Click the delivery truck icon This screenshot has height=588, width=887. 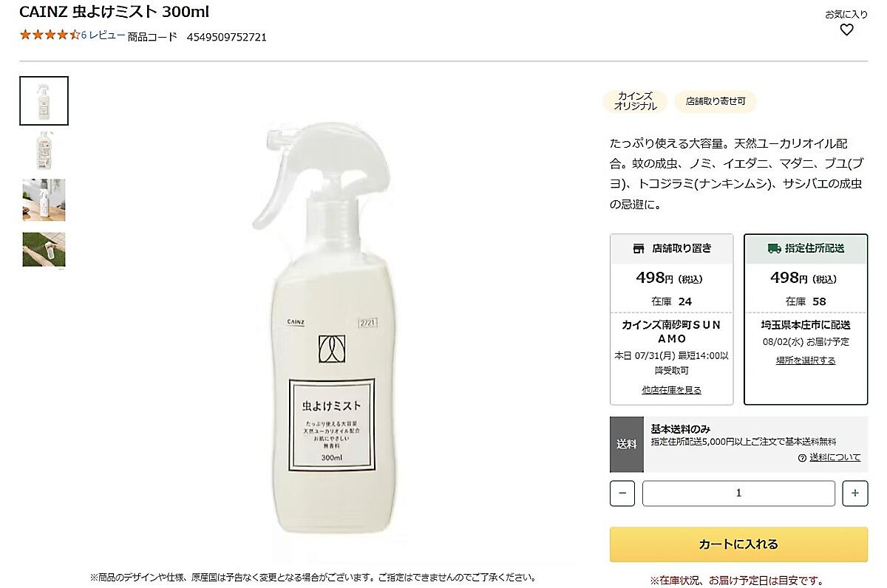774,249
